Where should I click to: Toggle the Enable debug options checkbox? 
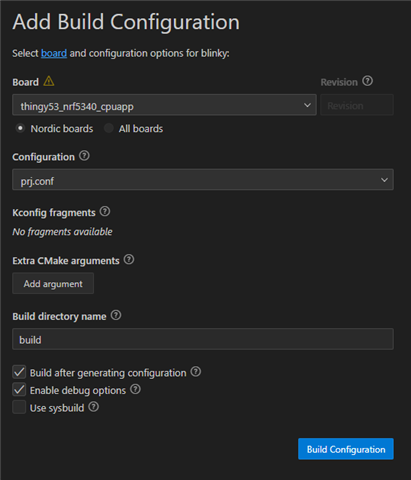(19, 390)
